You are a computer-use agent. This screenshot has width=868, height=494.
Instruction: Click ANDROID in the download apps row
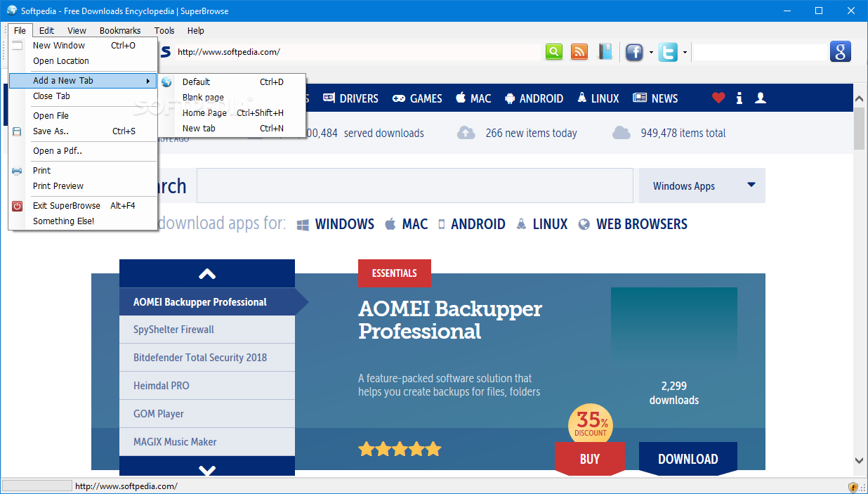[x=471, y=224]
